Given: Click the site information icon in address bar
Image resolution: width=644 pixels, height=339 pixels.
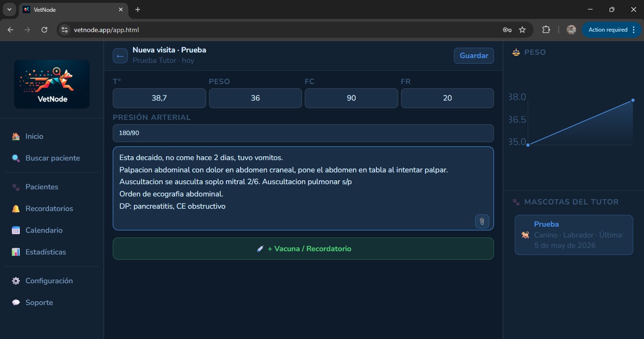Looking at the screenshot, I should (x=65, y=30).
